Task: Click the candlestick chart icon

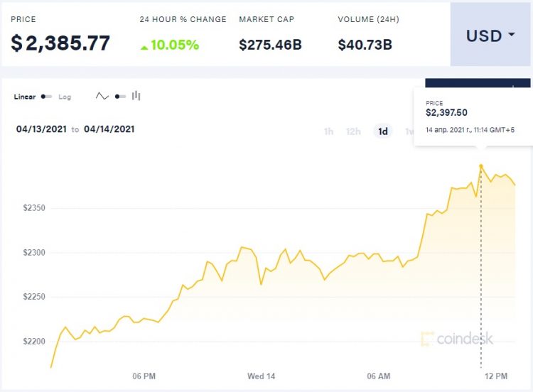Action: (136, 97)
